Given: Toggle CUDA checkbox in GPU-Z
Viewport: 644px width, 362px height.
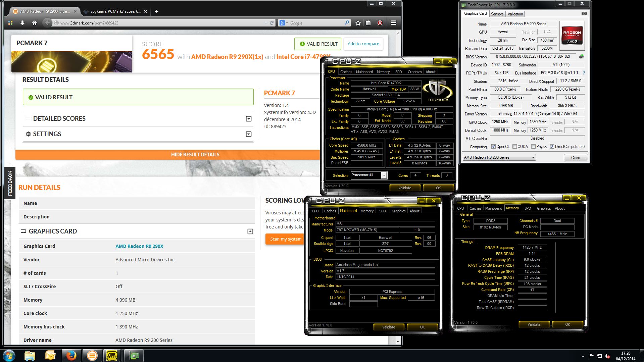Looking at the screenshot, I should coord(514,147).
